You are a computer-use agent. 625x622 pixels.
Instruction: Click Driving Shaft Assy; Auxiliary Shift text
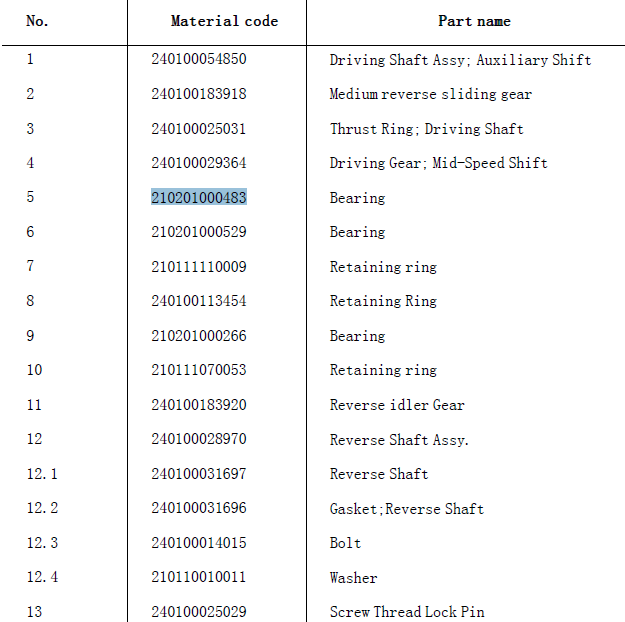pos(460,60)
